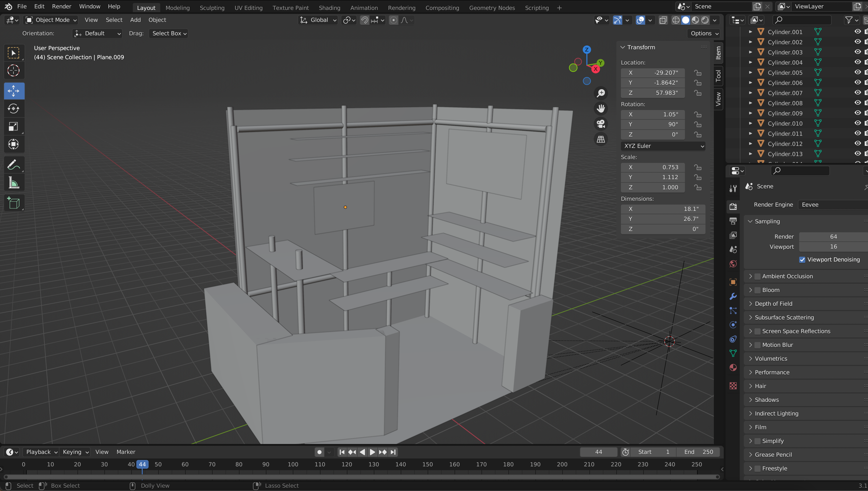The image size is (868, 491).
Task: Hide Cylinder.005 with eye icon
Action: [858, 72]
